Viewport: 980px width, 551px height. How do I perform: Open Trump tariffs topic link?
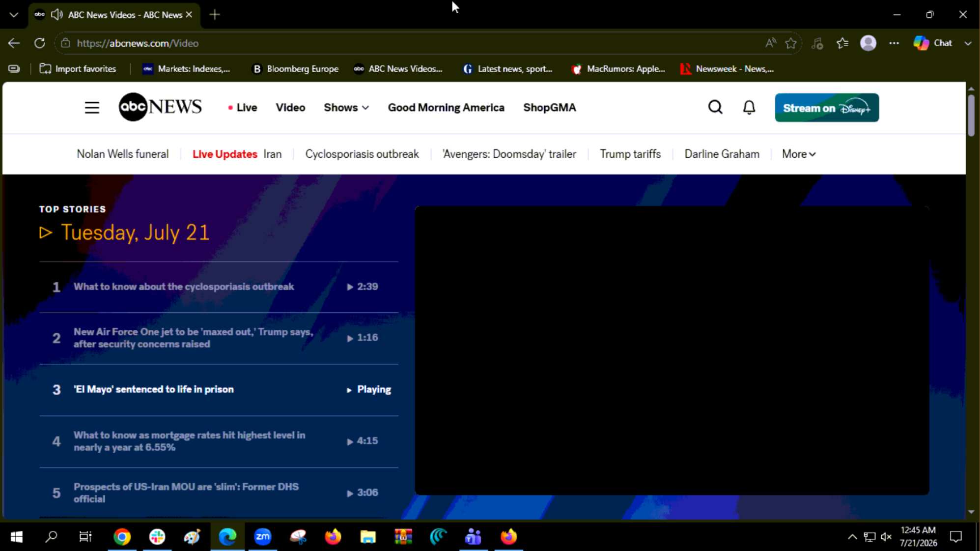coord(630,154)
